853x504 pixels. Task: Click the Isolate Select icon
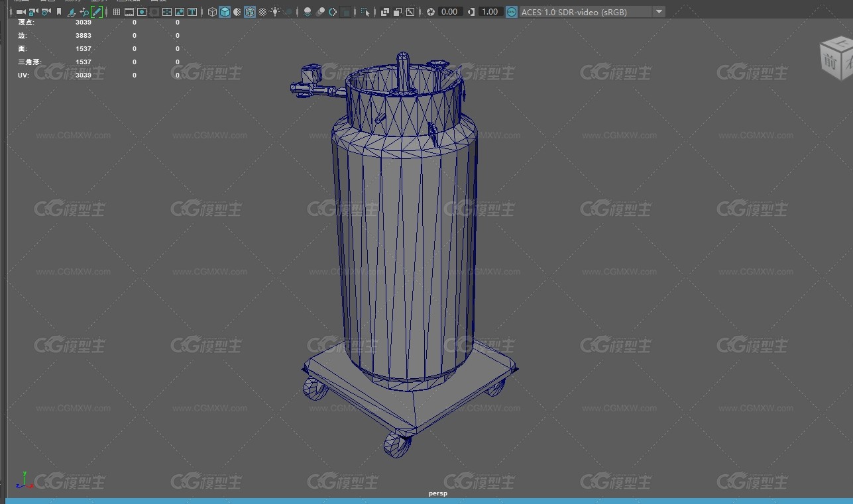[x=365, y=12]
